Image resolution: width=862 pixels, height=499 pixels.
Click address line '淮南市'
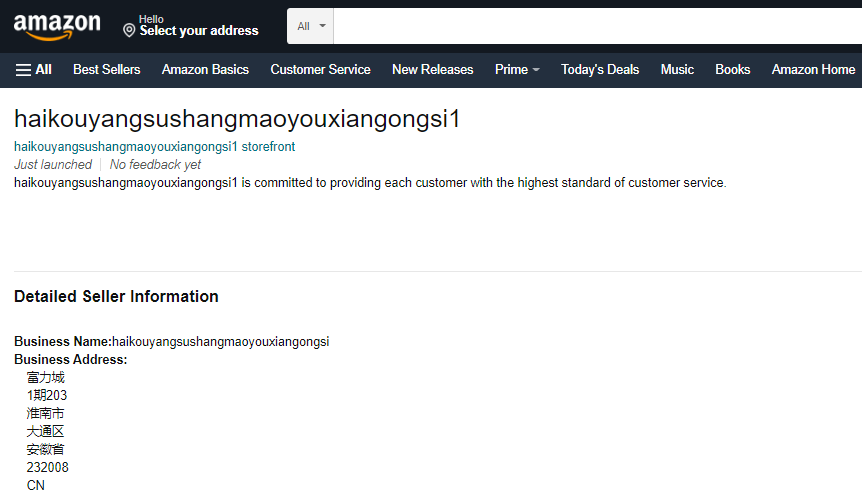45,413
